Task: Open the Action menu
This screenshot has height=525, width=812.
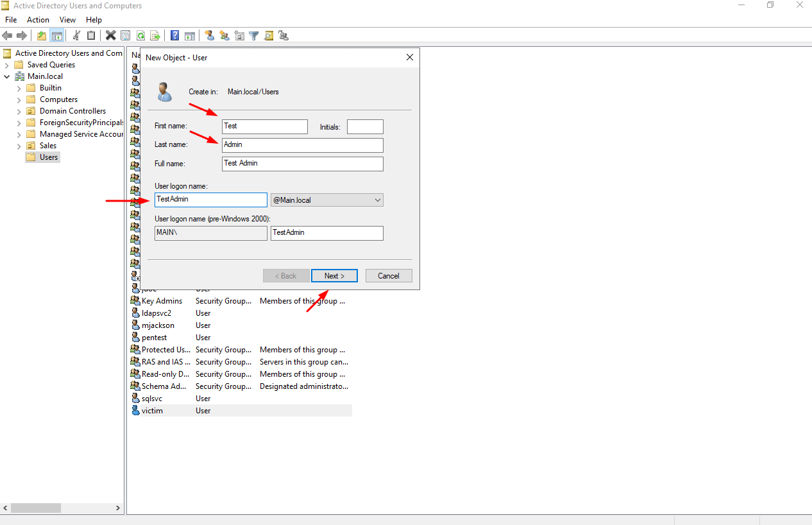Action: [x=38, y=20]
